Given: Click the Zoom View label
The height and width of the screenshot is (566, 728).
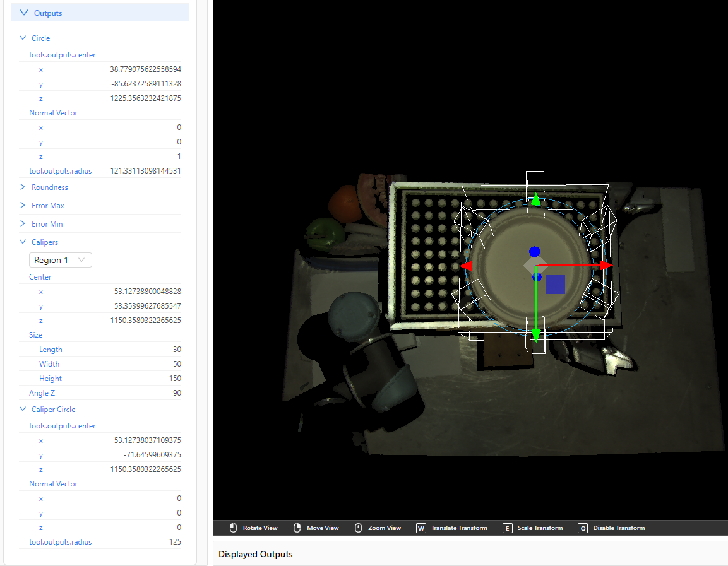Looking at the screenshot, I should pos(385,528).
